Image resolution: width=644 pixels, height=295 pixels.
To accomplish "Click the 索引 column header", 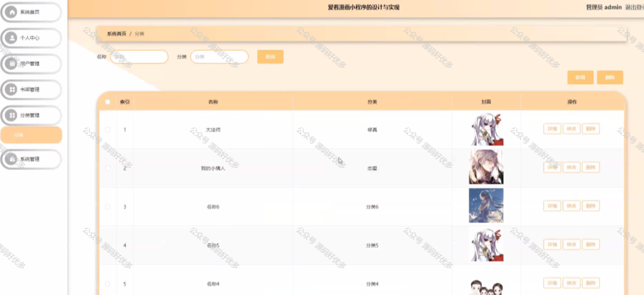I will coord(125,102).
